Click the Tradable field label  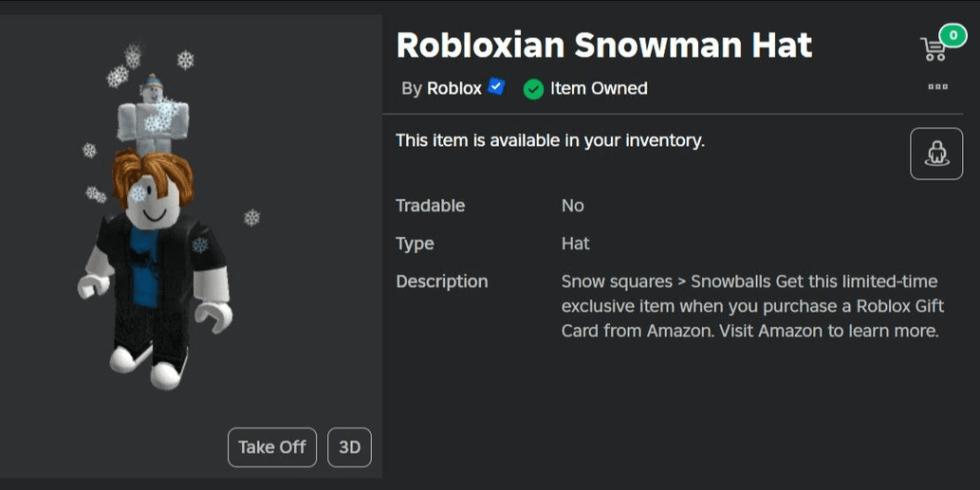click(430, 206)
